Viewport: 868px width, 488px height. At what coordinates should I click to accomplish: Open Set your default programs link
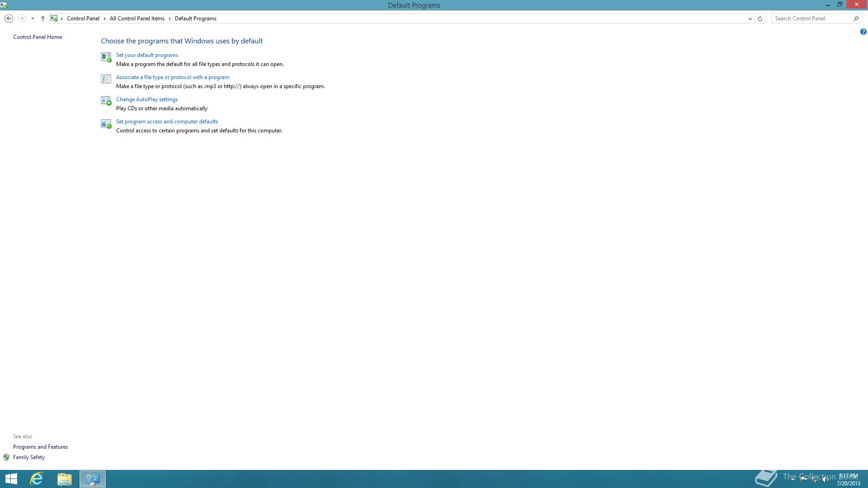[147, 55]
